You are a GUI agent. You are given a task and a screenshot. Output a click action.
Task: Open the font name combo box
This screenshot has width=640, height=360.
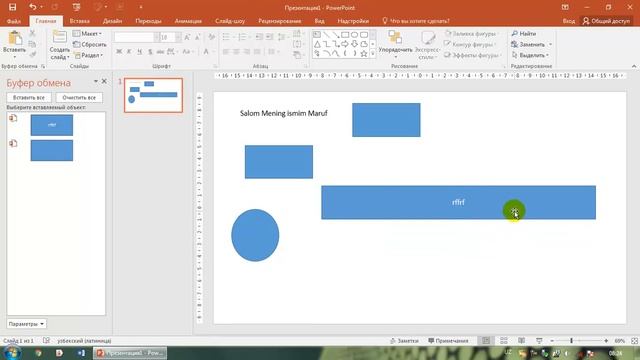[x=137, y=37]
